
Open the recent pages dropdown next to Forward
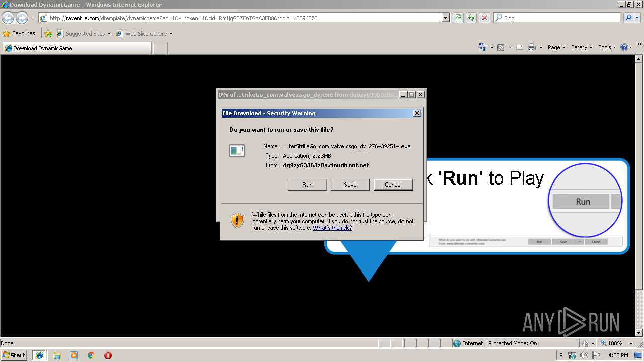click(x=33, y=18)
